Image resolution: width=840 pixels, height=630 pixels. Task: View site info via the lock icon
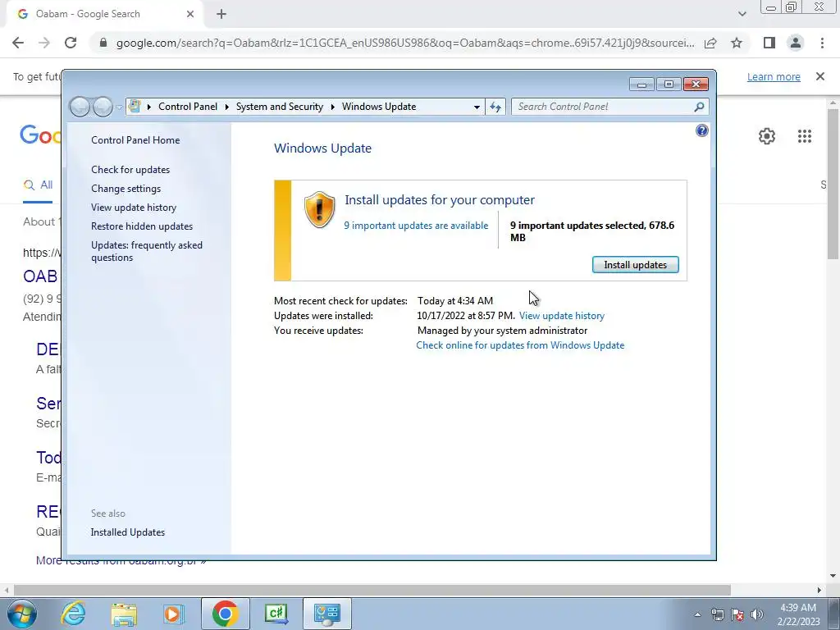[103, 43]
